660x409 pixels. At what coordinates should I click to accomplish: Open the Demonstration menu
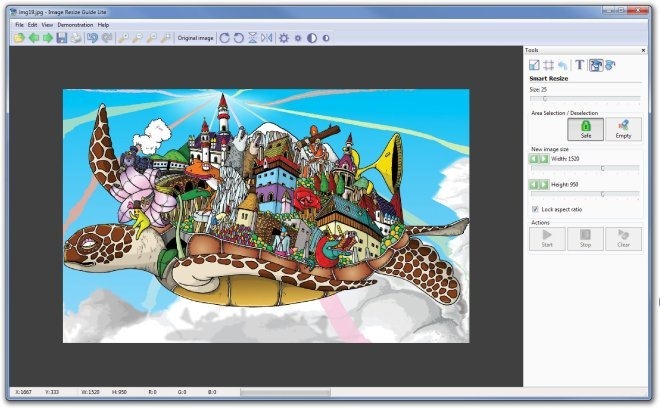click(75, 25)
